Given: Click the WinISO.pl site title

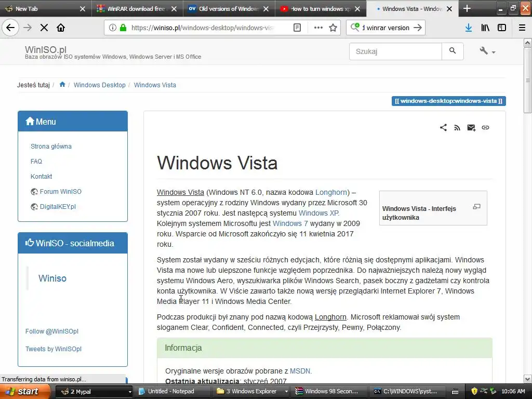Looking at the screenshot, I should 46,49.
